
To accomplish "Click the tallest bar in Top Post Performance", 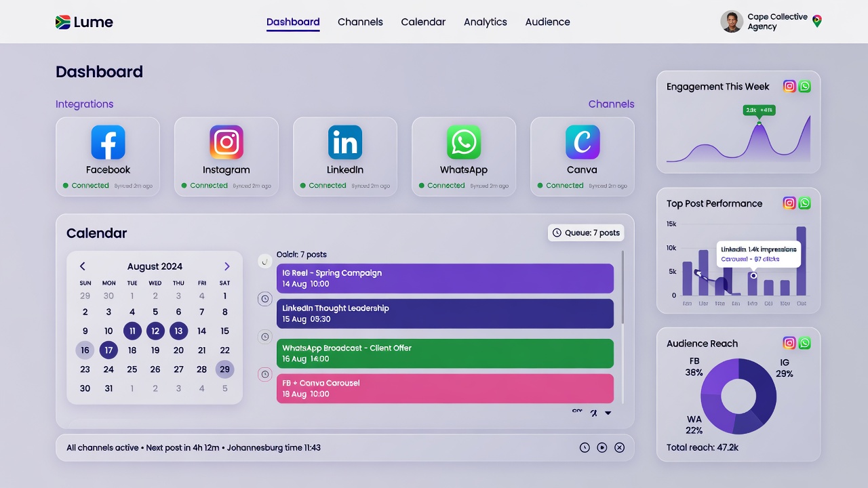I will (802, 261).
